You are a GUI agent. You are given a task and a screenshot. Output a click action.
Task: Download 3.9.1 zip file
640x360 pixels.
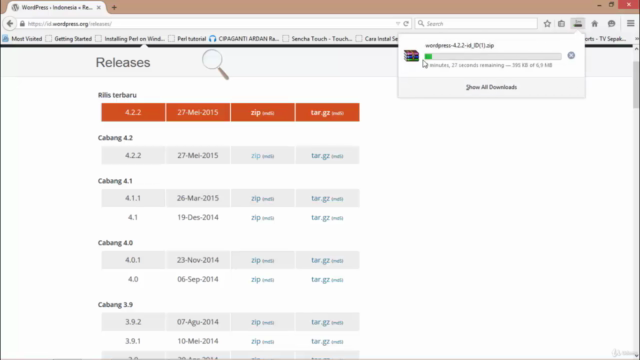256,341
